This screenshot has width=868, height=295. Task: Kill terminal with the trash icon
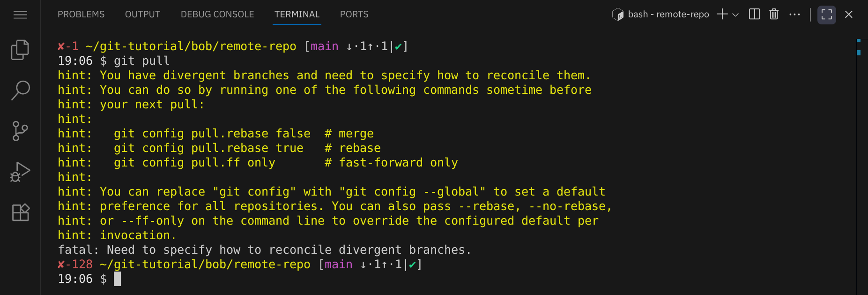774,14
